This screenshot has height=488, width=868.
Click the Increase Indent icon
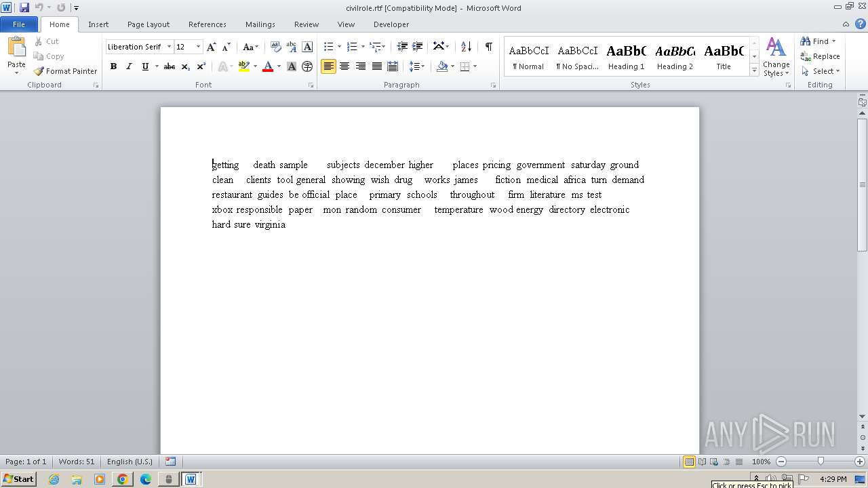coord(418,47)
